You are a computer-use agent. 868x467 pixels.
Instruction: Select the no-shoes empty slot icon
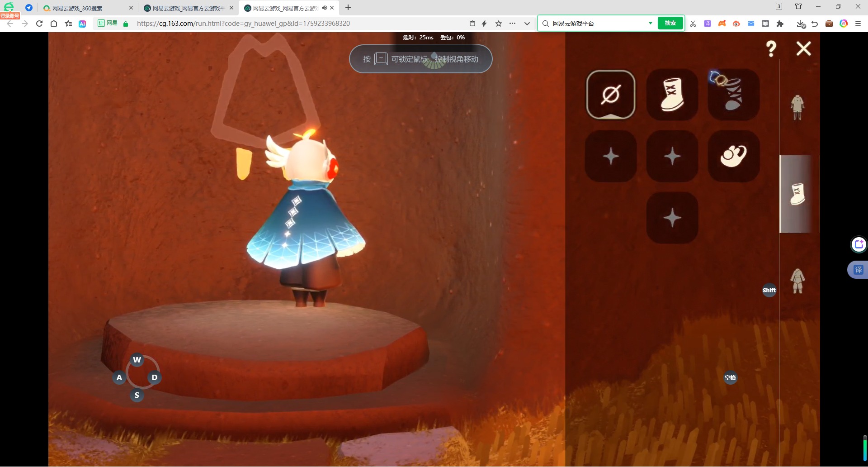(611, 95)
